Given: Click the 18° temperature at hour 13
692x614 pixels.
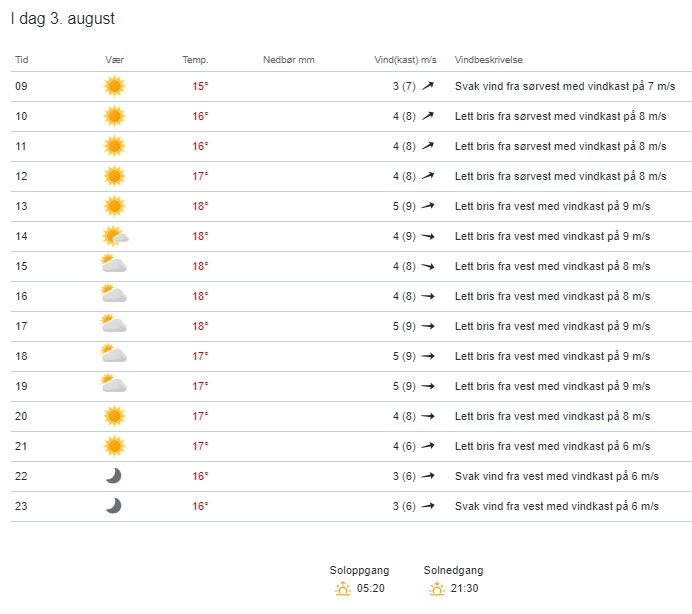Looking at the screenshot, I should [200, 206].
